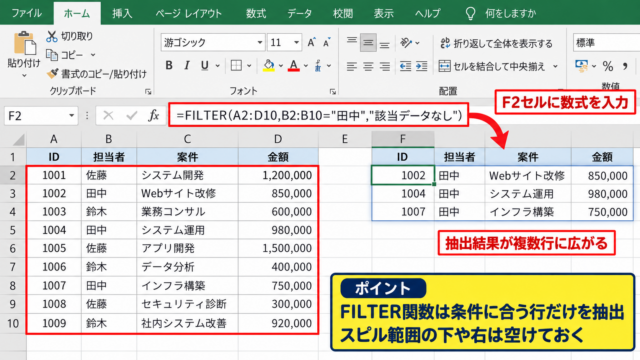640x360 pixels.
Task: Click the red Font Color A button
Action: click(x=293, y=65)
